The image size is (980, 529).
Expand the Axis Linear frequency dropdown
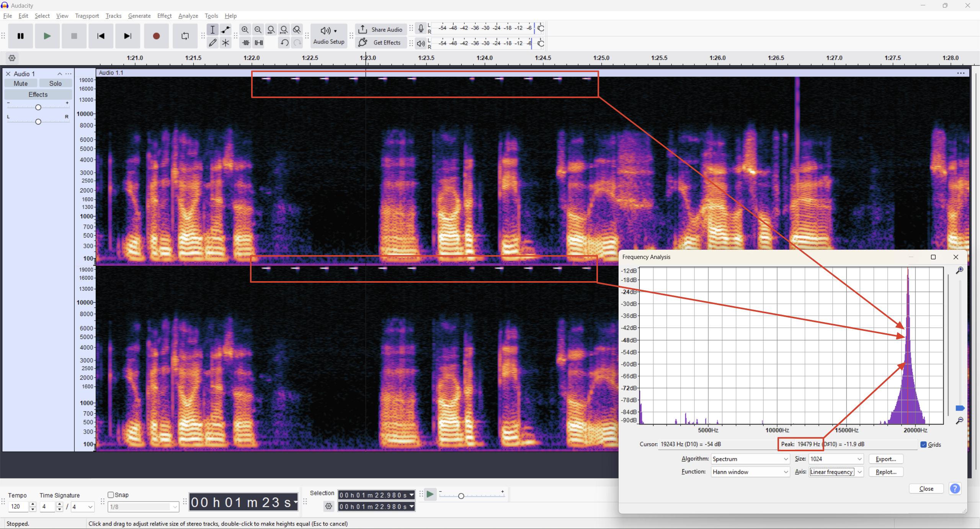coord(836,472)
